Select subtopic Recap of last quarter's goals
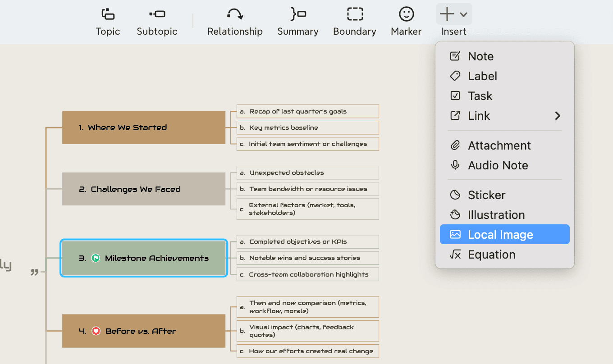The height and width of the screenshot is (364, 613). [x=308, y=111]
